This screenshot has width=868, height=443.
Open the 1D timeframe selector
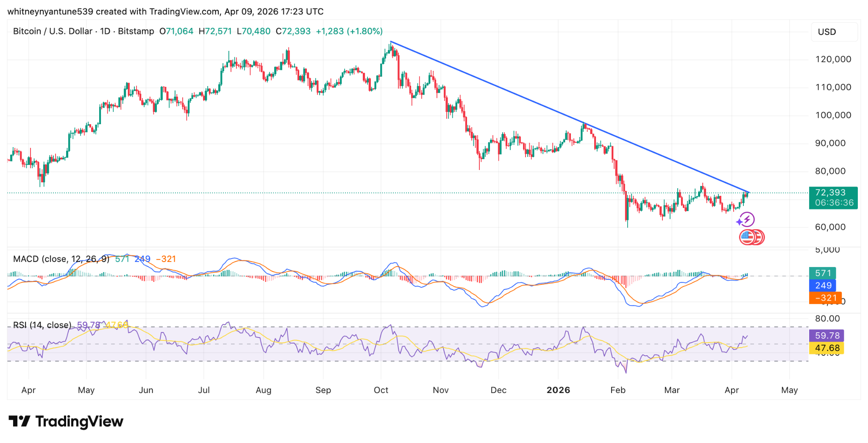tap(105, 31)
